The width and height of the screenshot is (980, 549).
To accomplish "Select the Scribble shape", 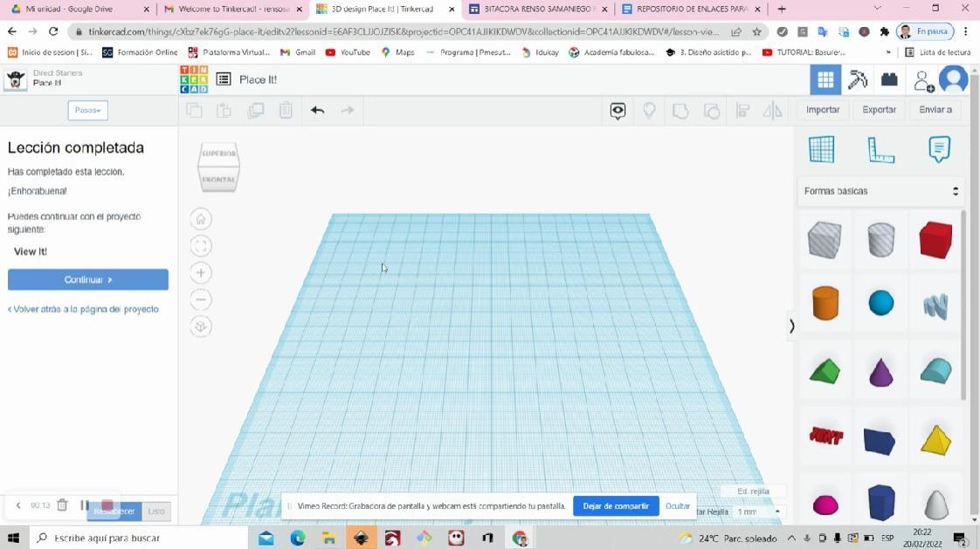I will point(935,306).
